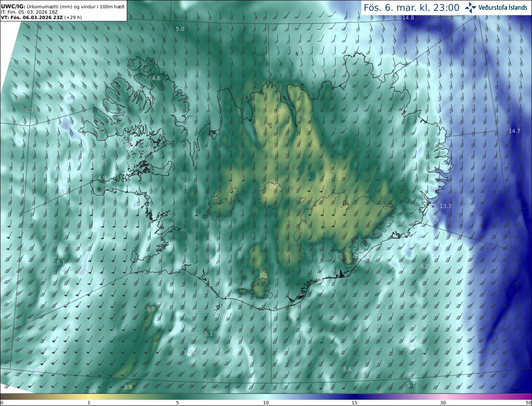Viewport: 532px width, 406px height.
Task: Select the 'Fös. 6. mar. kl. 23:00' timestamp
Action: pos(411,7)
